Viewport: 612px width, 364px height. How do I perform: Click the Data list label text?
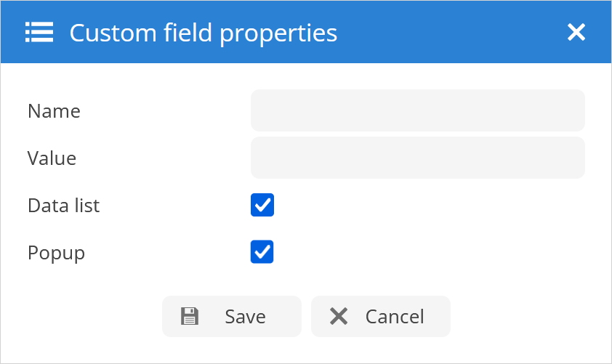pyautogui.click(x=63, y=206)
